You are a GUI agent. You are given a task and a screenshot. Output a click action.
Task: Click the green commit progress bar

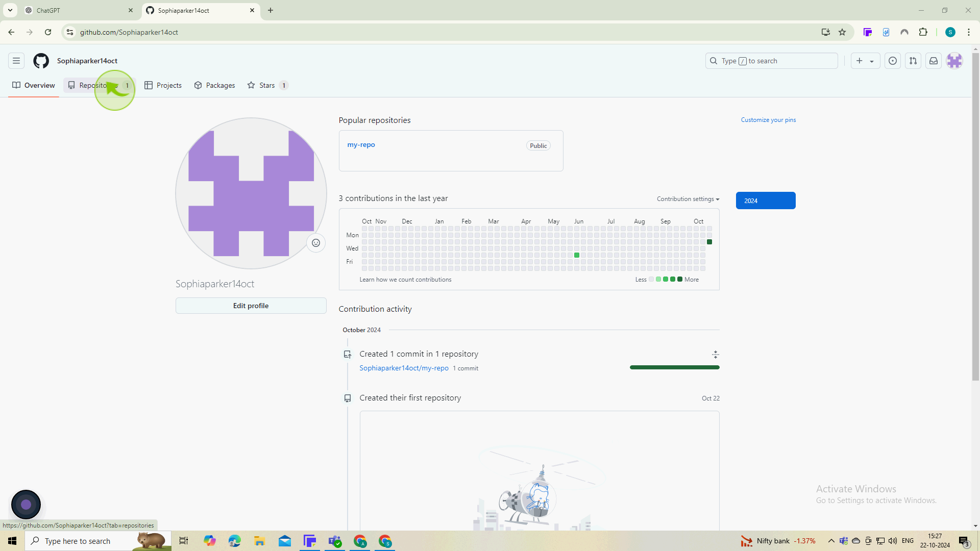click(674, 367)
